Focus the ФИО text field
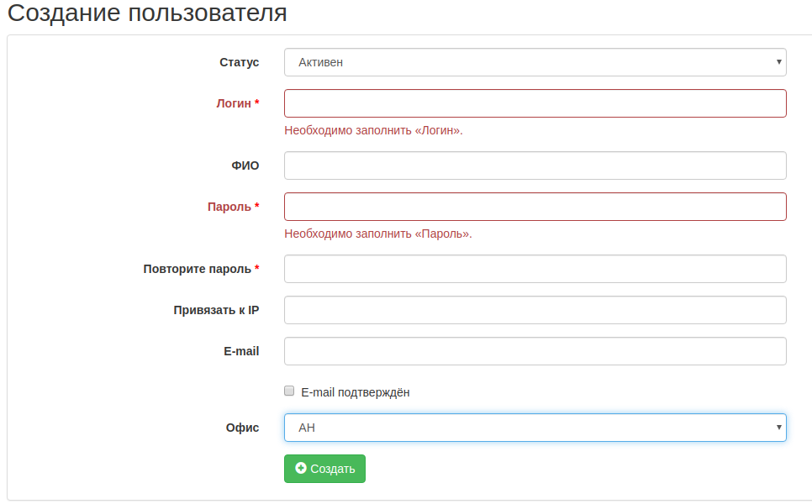This screenshot has width=812, height=504. (535, 165)
